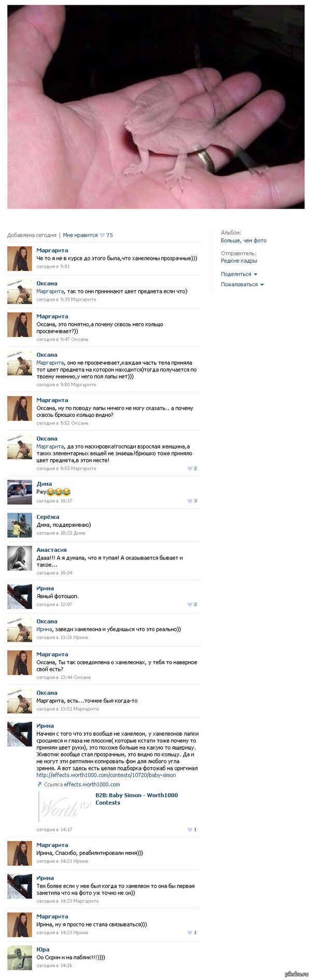Open album Больше, чем фото
The image size is (311, 980).
coord(244,240)
